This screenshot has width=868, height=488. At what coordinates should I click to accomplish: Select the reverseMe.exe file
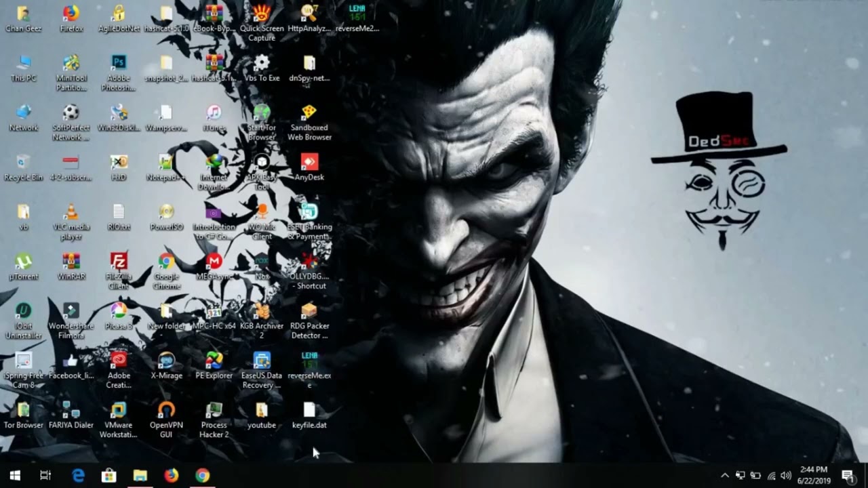(x=309, y=370)
